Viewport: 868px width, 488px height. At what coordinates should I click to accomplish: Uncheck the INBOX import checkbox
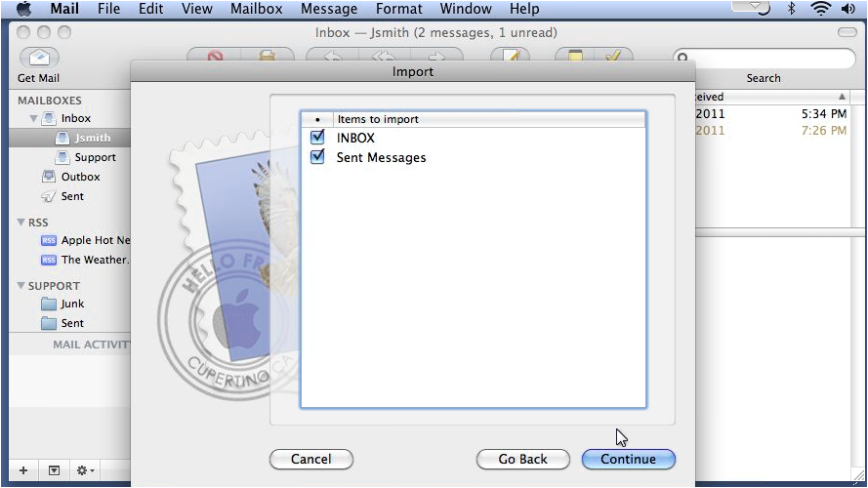coord(317,137)
